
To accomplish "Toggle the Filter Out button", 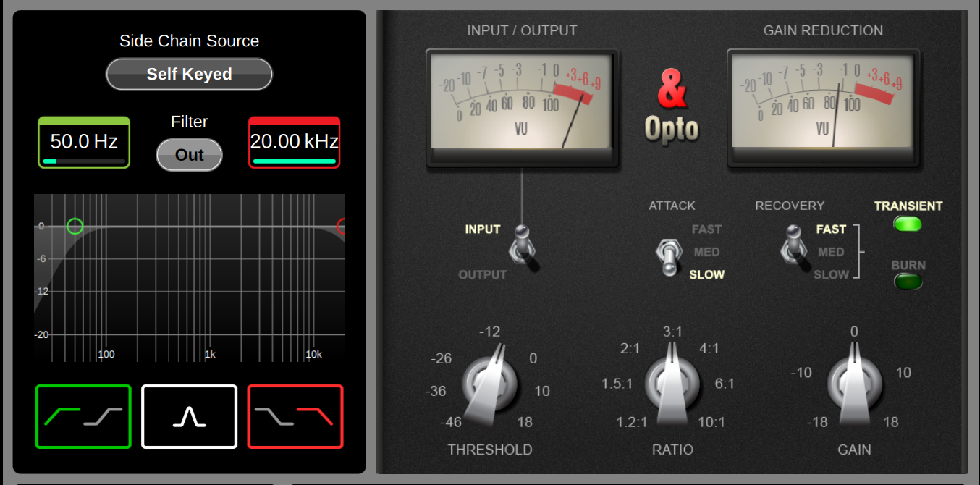I will point(189,155).
